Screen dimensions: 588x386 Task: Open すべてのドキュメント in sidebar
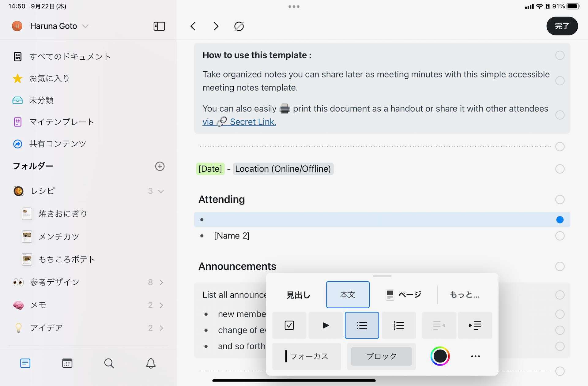click(x=62, y=57)
